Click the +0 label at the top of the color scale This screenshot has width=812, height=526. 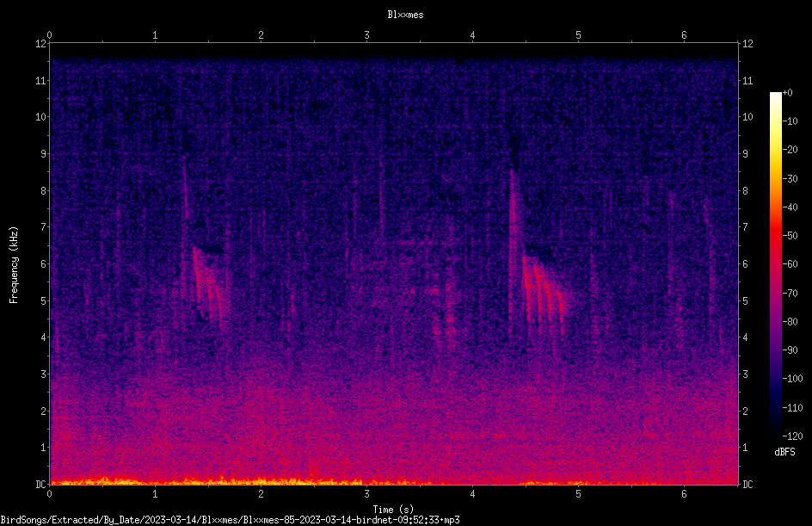point(788,93)
